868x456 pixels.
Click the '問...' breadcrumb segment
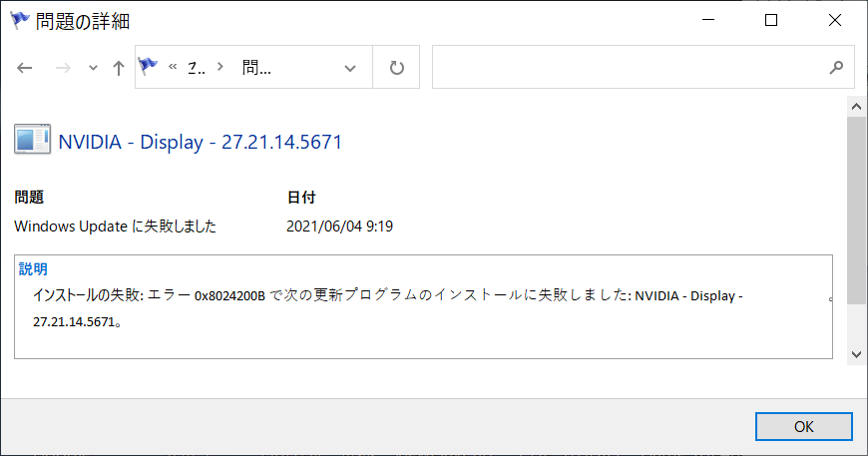point(256,68)
